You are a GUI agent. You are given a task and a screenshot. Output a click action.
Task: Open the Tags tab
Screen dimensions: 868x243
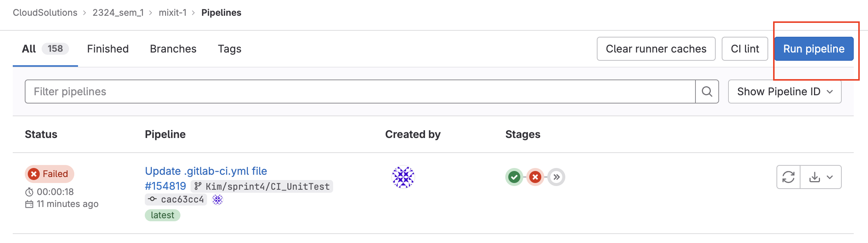[229, 49]
